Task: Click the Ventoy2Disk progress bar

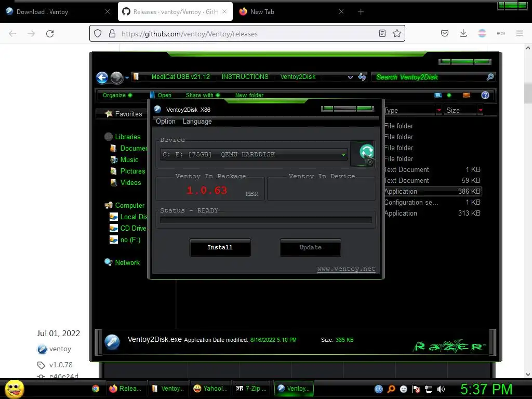Action: tap(265, 220)
